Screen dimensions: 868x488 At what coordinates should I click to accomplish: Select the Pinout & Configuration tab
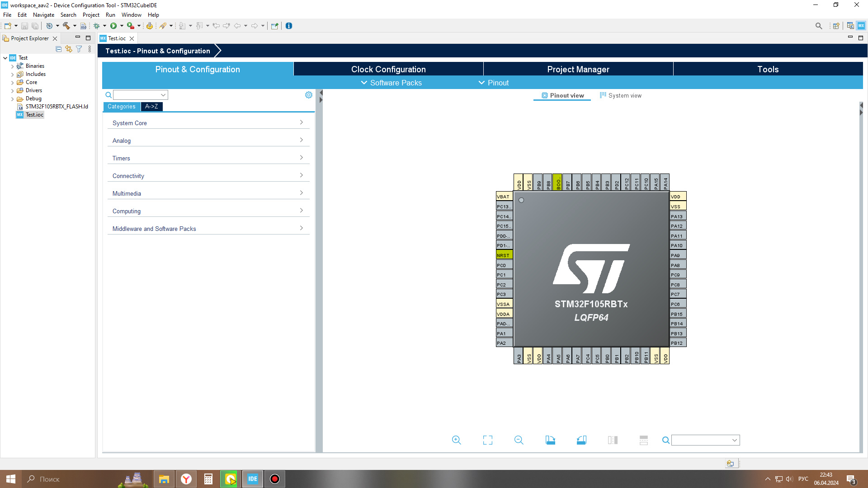click(x=198, y=69)
